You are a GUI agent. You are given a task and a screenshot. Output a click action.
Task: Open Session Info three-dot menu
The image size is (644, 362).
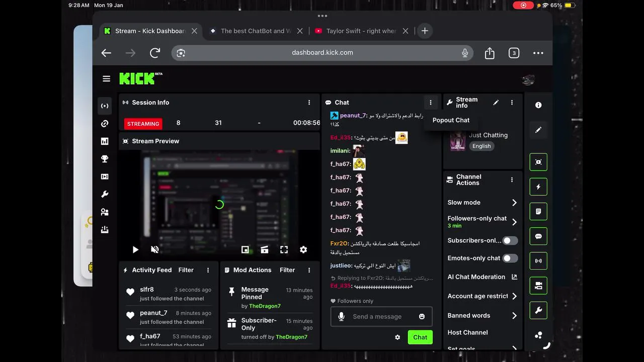(309, 103)
